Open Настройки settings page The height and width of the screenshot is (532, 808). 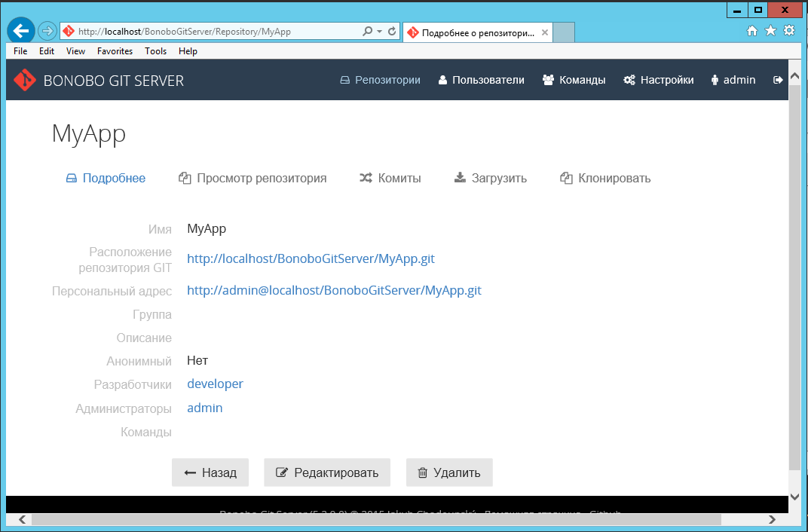tap(659, 80)
